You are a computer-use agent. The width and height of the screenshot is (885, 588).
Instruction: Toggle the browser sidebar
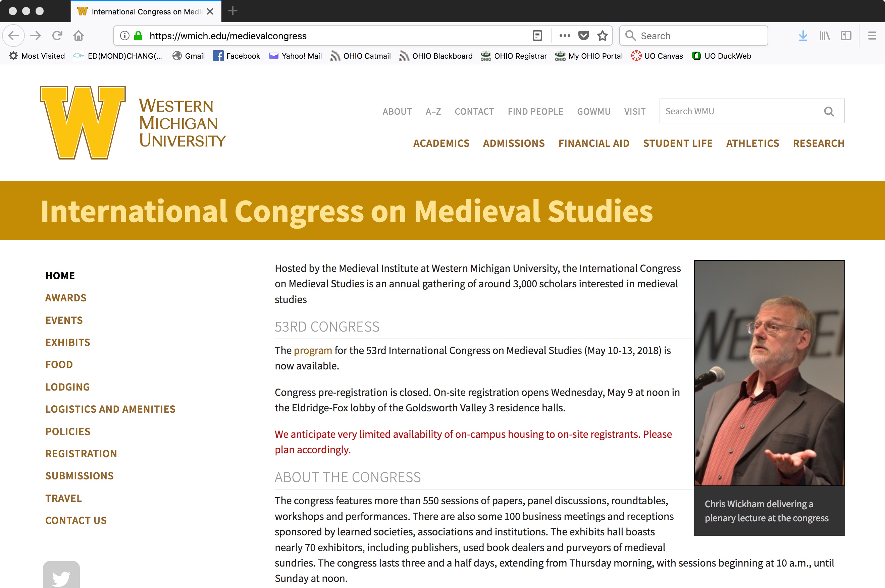[x=846, y=36]
